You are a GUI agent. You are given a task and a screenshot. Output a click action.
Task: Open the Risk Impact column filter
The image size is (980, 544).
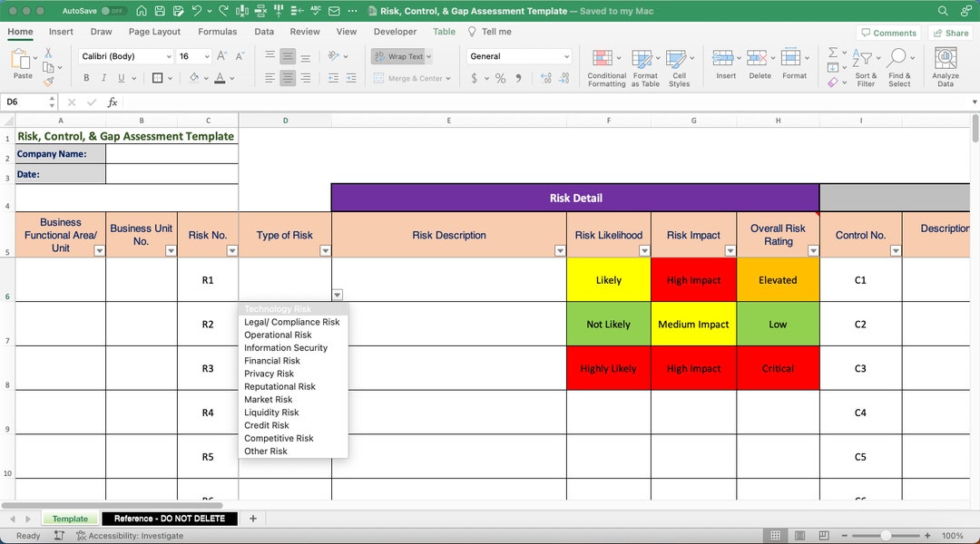(731, 250)
